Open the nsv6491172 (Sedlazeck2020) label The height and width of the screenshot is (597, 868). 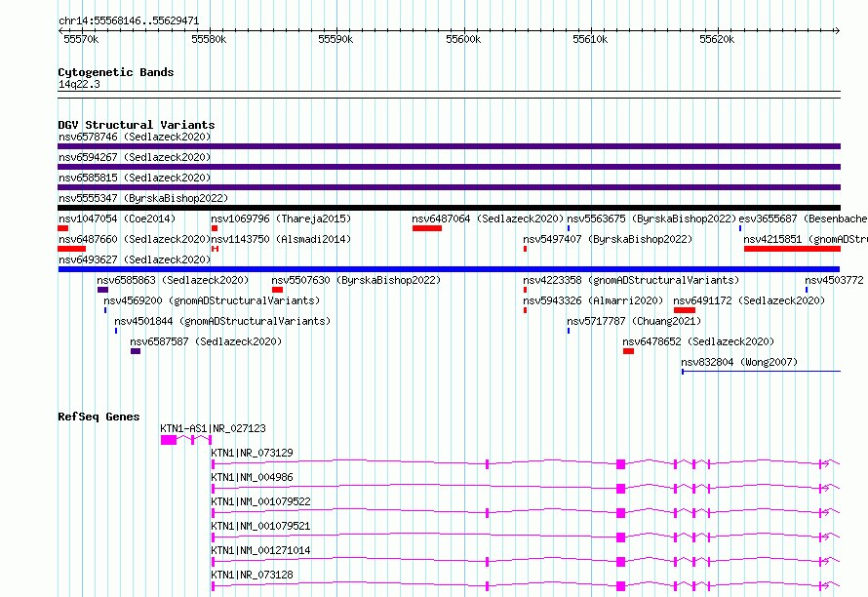coord(749,300)
